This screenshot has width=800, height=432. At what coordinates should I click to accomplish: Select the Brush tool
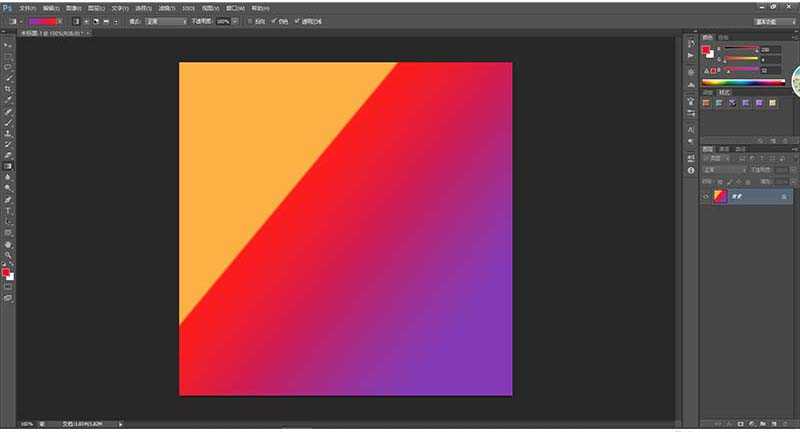coord(9,122)
